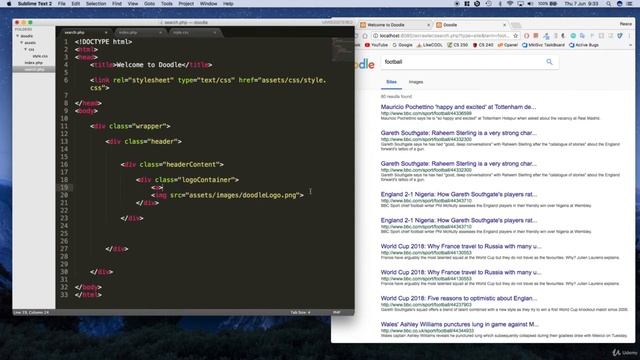Click the Active Bugs bookmark

584,45
